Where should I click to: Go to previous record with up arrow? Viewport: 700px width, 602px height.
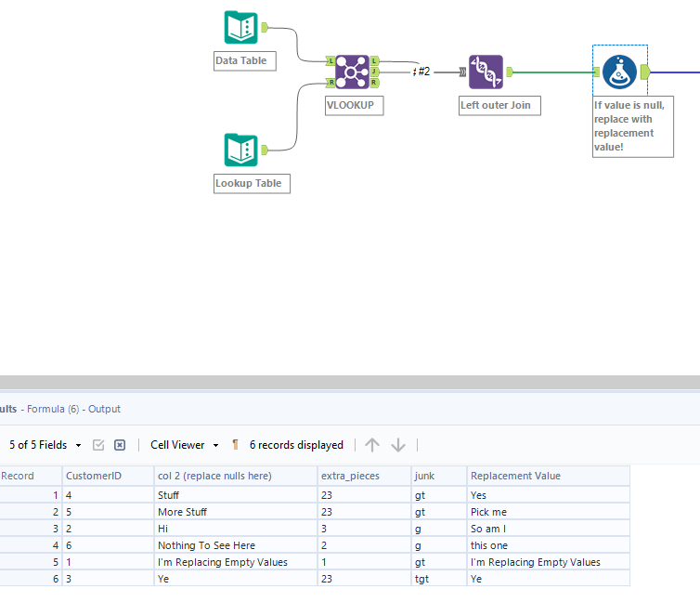372,445
